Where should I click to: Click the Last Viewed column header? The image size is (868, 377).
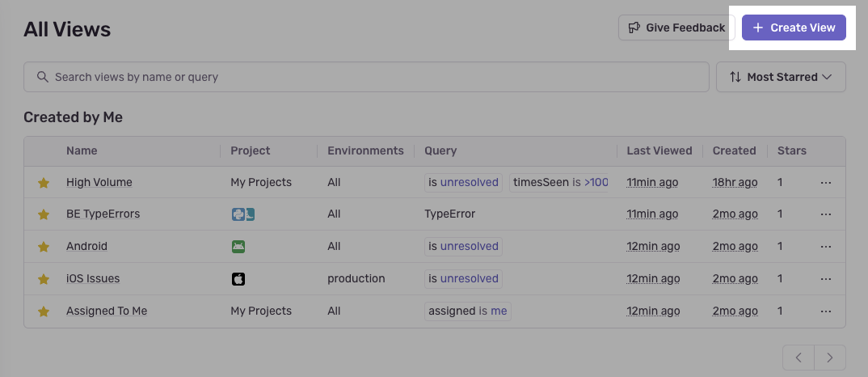coord(659,150)
